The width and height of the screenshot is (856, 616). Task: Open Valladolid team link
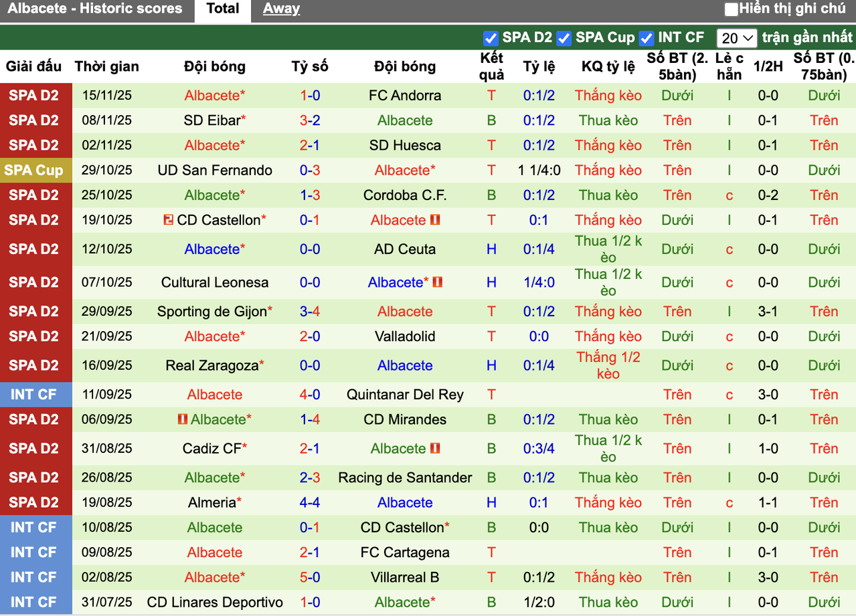[405, 336]
